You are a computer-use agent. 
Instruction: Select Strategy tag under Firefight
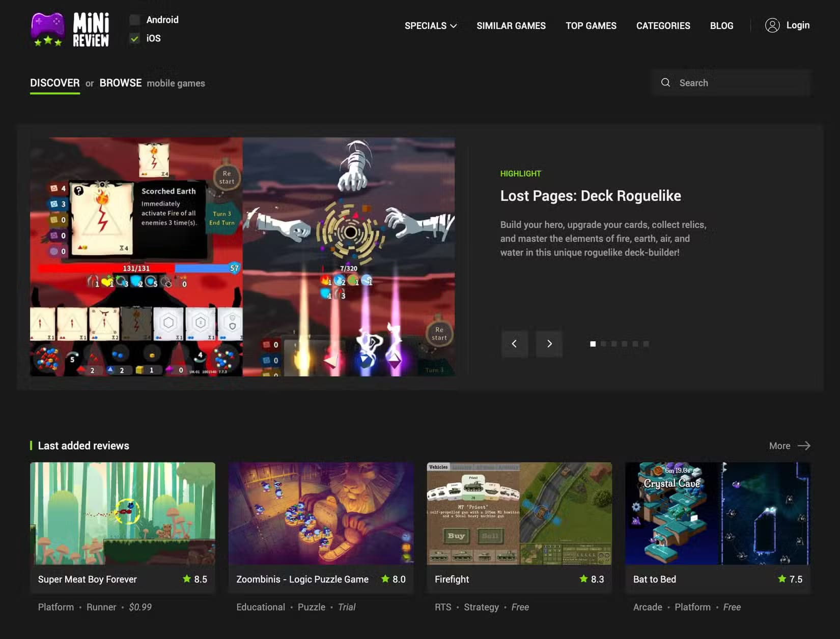481,607
